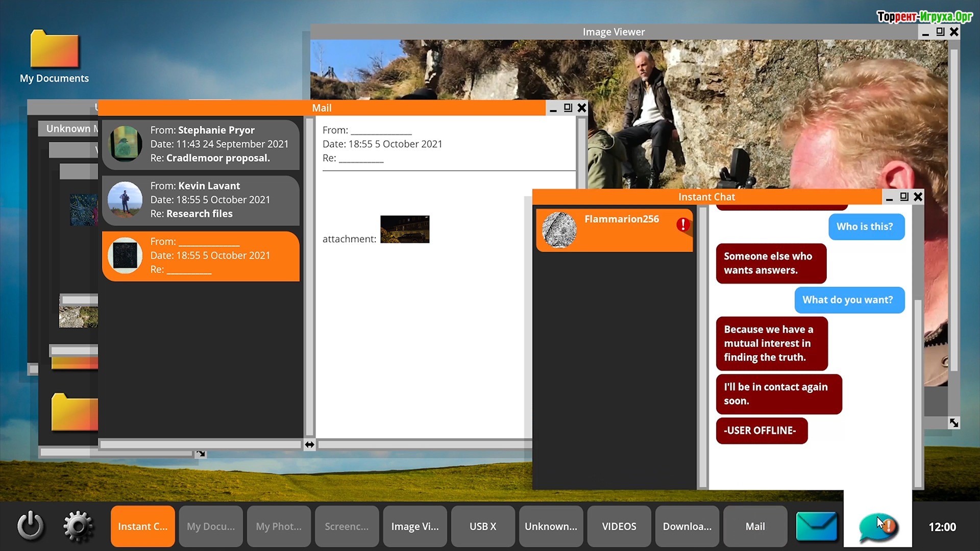Click the mail envelope taskbar icon
Viewport: 980px width, 551px height.
(816, 526)
